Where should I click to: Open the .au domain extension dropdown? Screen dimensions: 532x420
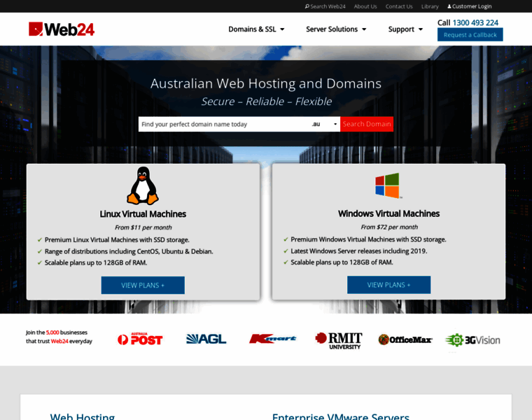[x=324, y=124]
